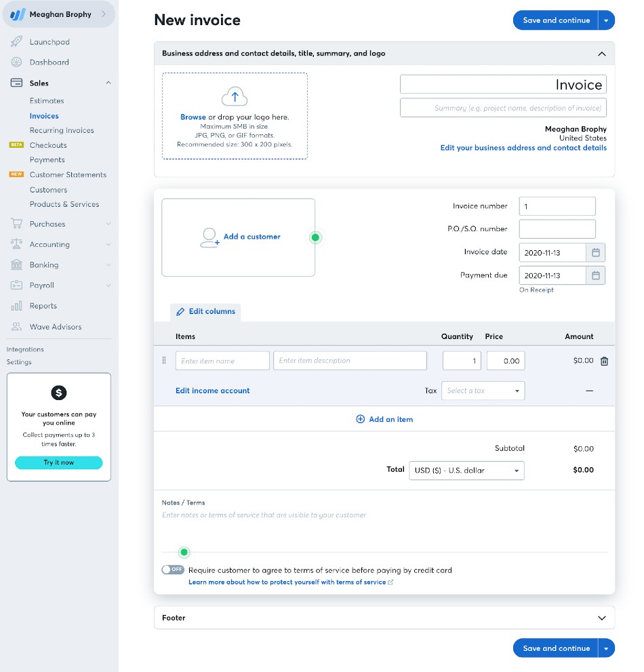The width and height of the screenshot is (644, 672).
Task: Click the Summary input field
Action: click(503, 108)
